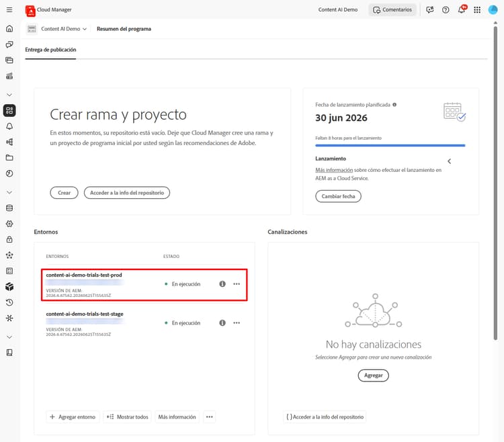504x442 pixels.
Task: Click the Crear button
Action: [64, 193]
